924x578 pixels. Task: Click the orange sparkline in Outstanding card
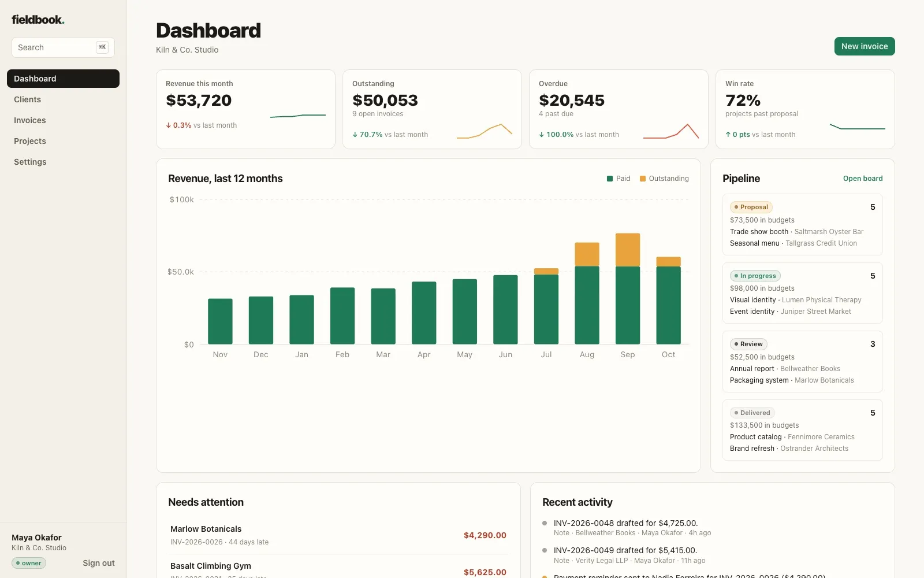[485, 131]
